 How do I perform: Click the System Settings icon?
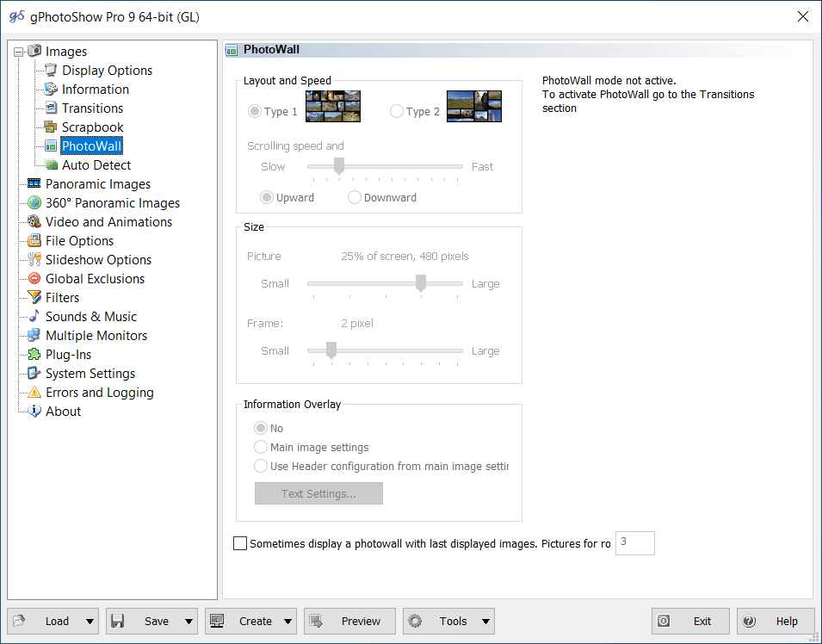34,373
